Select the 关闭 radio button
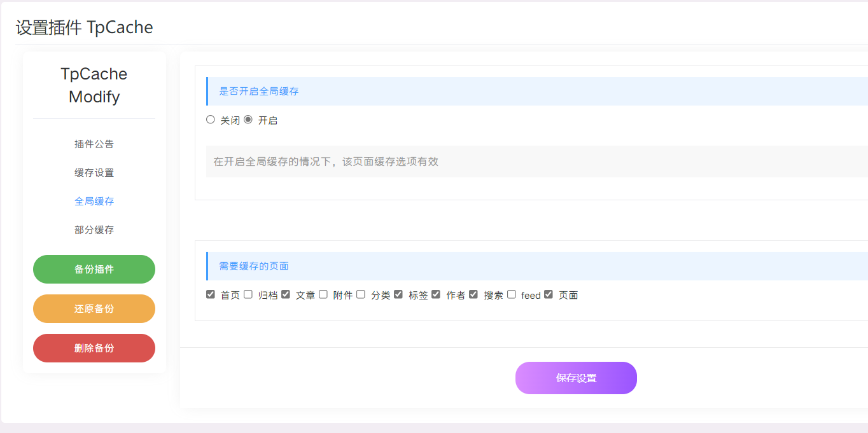 211,120
